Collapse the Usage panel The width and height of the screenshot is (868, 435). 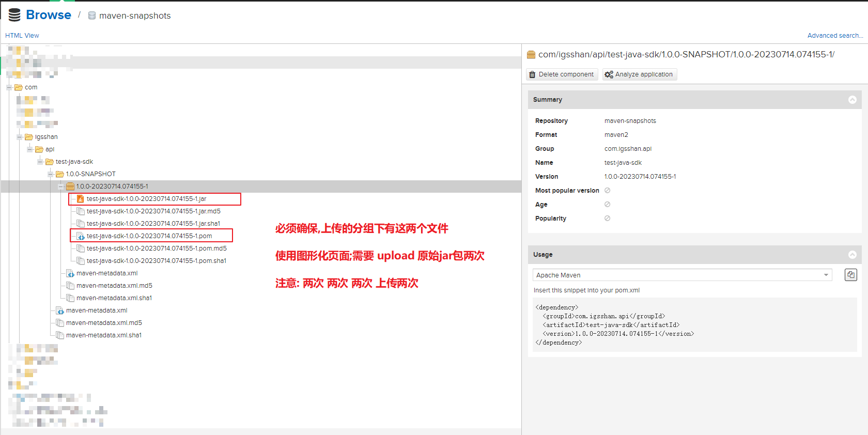coord(852,255)
